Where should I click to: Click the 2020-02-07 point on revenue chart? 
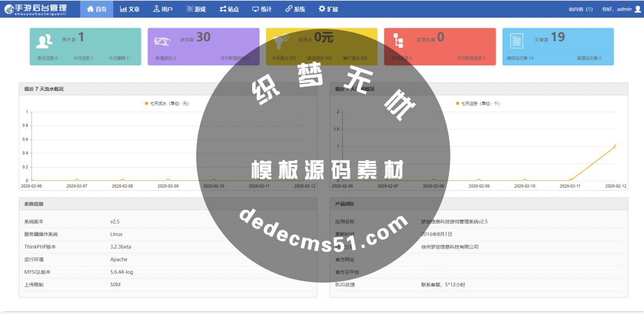pyautogui.click(x=77, y=180)
